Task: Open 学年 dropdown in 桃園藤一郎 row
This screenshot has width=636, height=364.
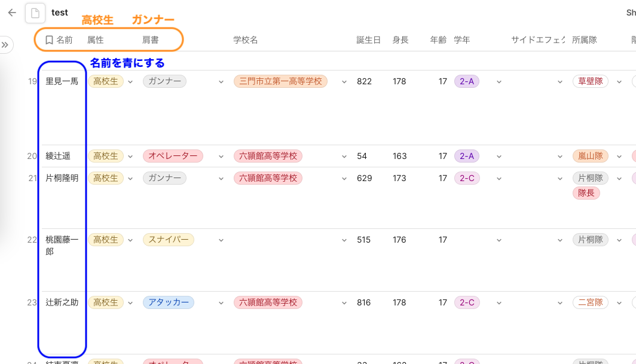Action: pyautogui.click(x=499, y=240)
